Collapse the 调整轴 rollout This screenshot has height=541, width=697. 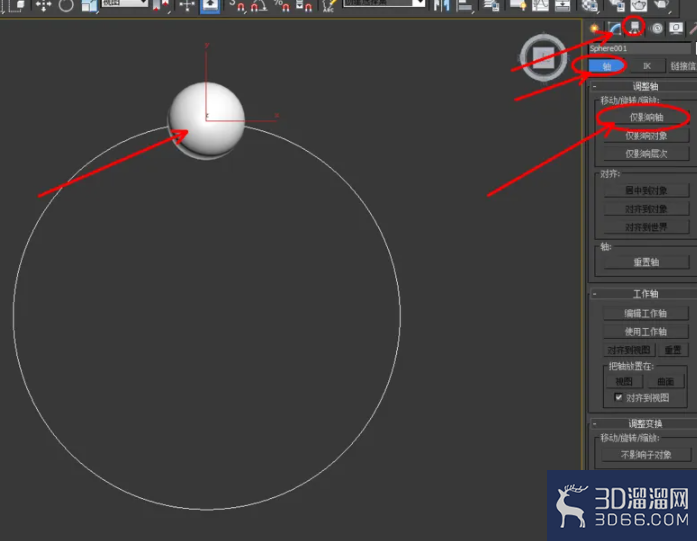click(x=643, y=86)
